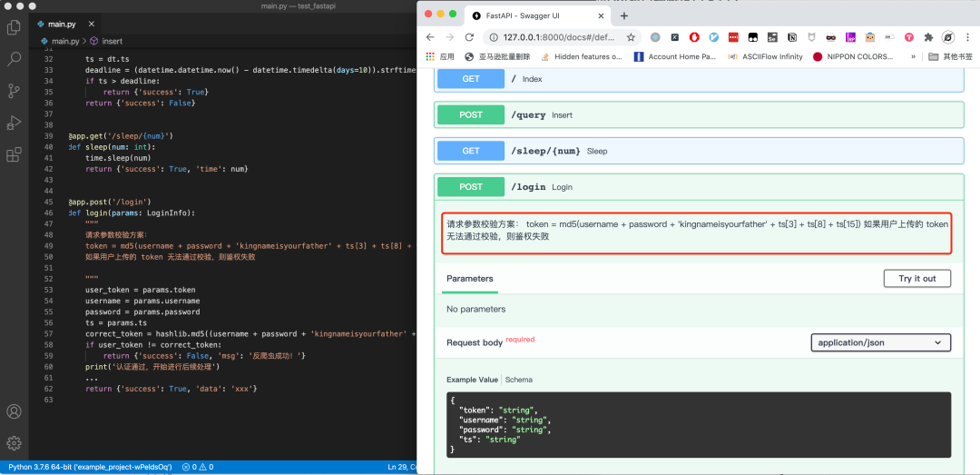Click the Try it out button
The height and width of the screenshot is (475, 980).
[916, 279]
